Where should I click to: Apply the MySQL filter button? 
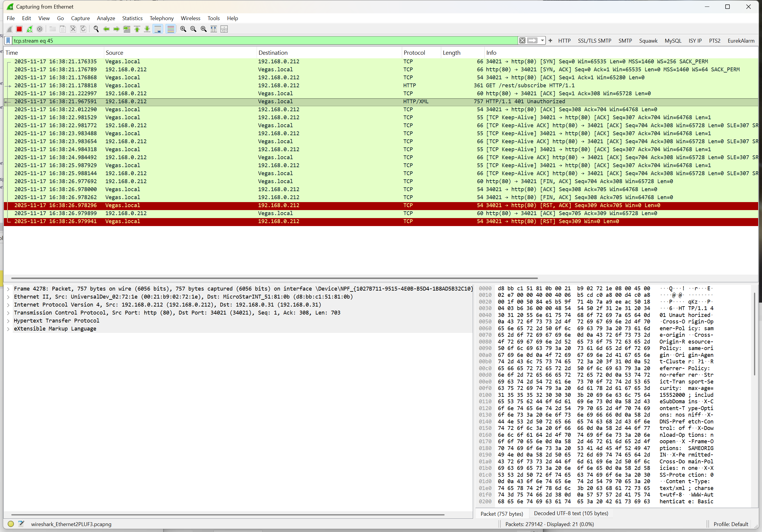point(673,41)
